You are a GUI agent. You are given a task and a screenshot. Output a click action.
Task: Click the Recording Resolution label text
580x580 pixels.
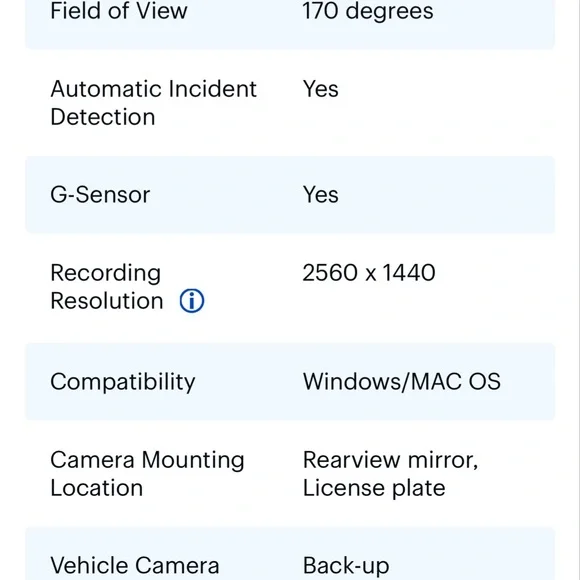[x=107, y=287]
